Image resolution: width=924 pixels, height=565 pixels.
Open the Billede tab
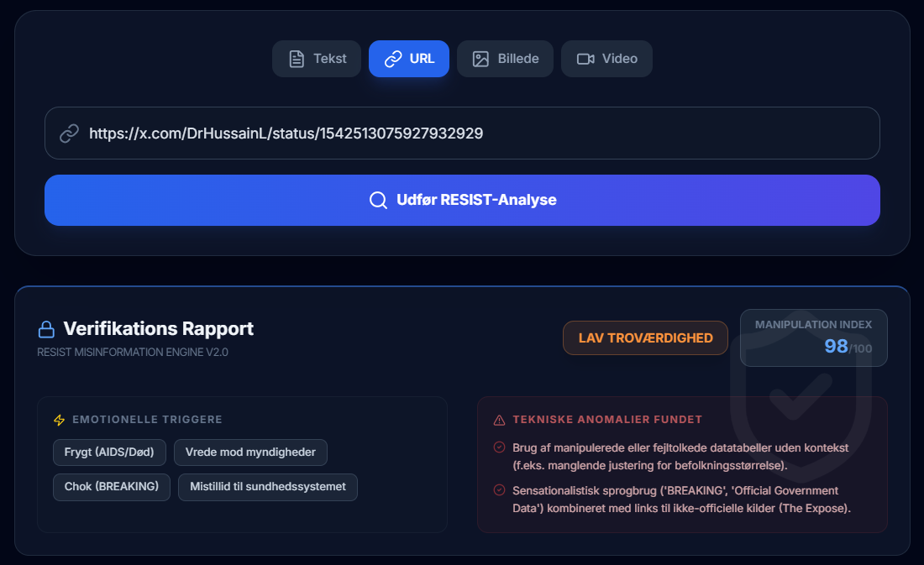pyautogui.click(x=505, y=59)
